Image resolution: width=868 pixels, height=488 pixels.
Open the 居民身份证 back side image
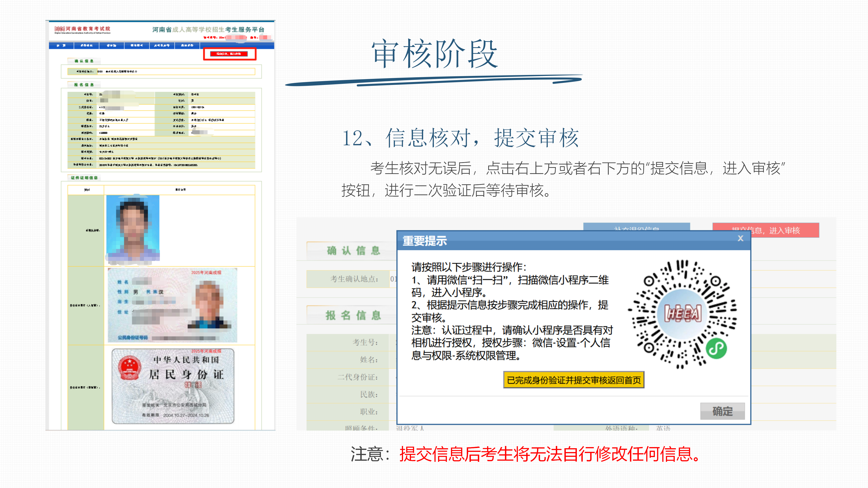[173, 386]
